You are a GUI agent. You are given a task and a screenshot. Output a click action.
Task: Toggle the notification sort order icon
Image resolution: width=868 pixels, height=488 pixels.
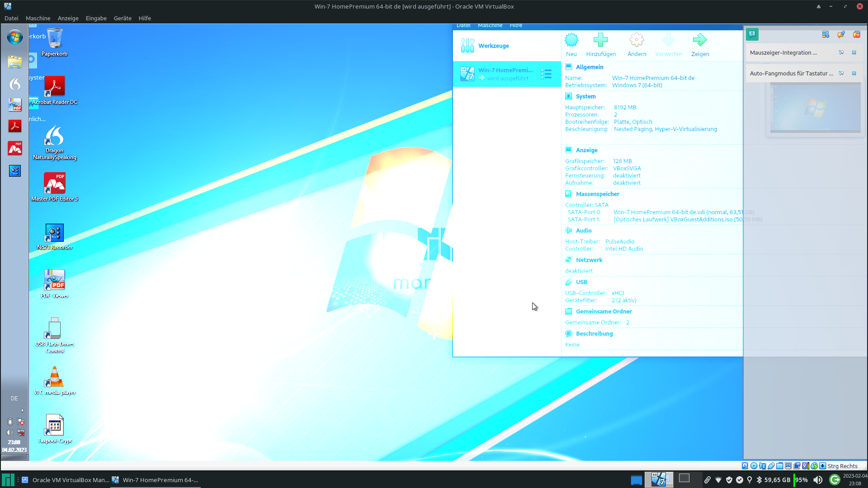point(826,34)
